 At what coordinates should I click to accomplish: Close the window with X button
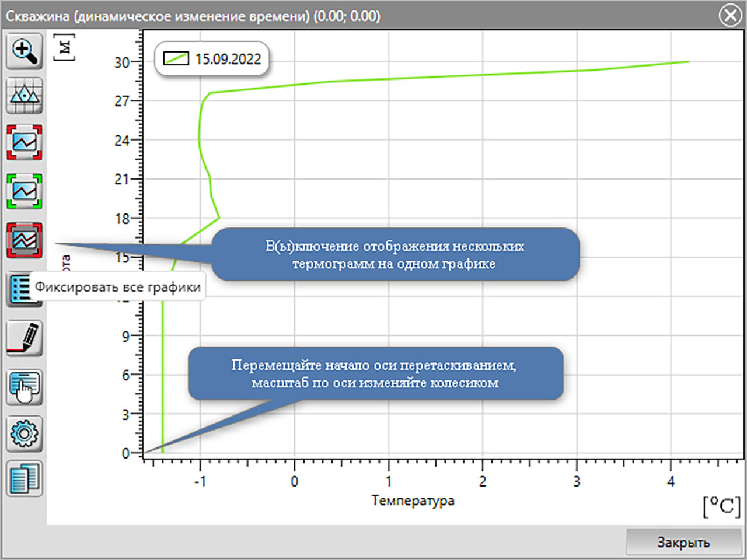click(730, 15)
